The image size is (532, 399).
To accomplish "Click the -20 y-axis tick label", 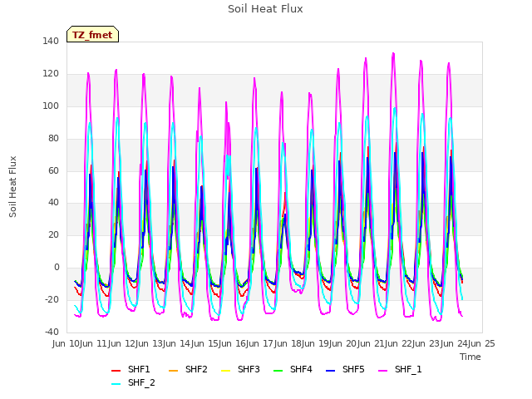I will point(52,299).
